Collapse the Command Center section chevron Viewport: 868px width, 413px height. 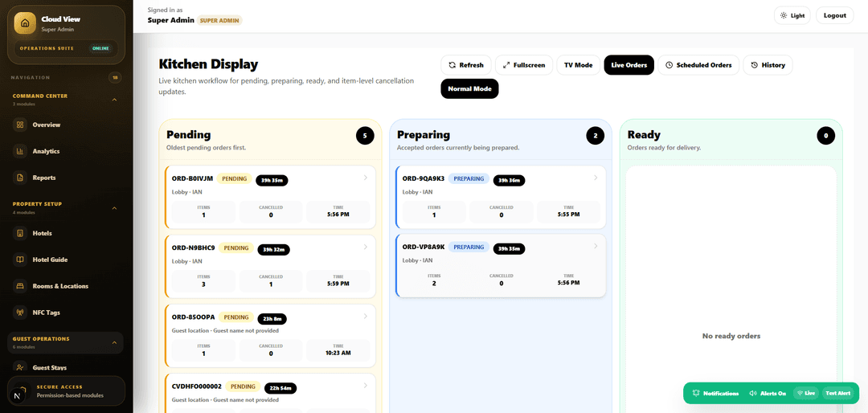[115, 100]
